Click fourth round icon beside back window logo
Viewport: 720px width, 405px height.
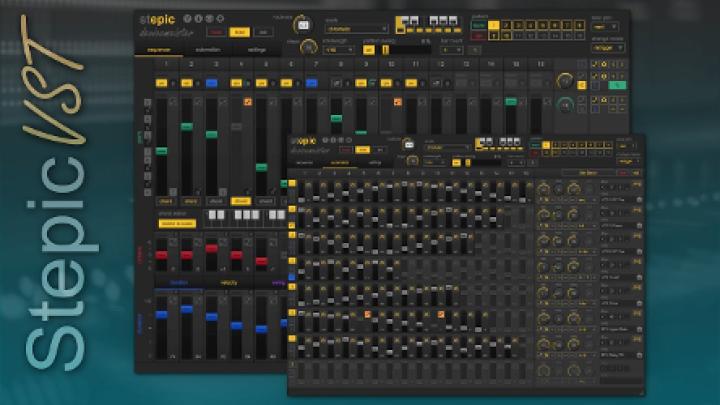(220, 19)
